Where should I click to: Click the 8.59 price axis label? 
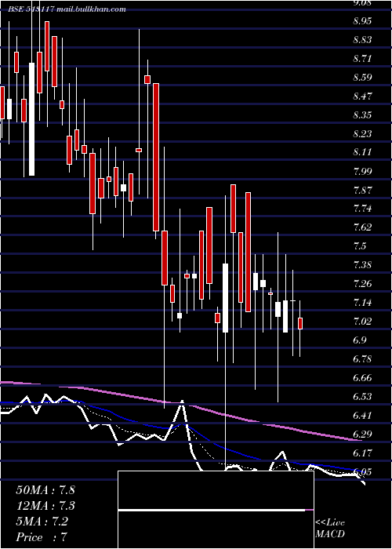click(x=362, y=78)
